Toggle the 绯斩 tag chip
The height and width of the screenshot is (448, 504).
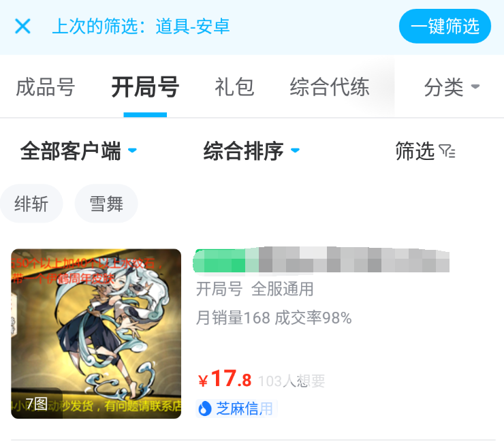[x=31, y=204]
